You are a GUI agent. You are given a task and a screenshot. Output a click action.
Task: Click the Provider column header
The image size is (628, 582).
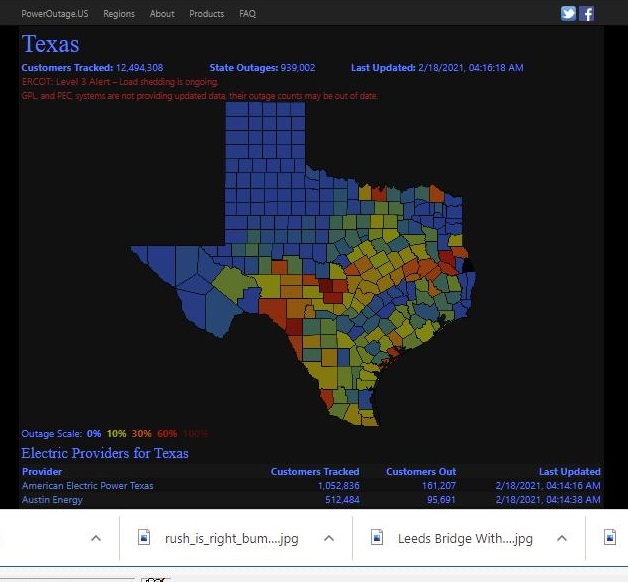click(x=42, y=471)
